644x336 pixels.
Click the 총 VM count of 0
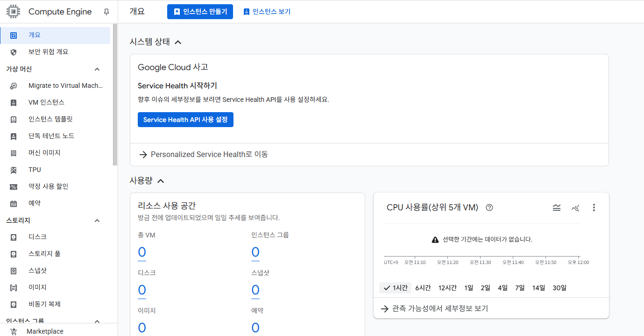pyautogui.click(x=142, y=252)
